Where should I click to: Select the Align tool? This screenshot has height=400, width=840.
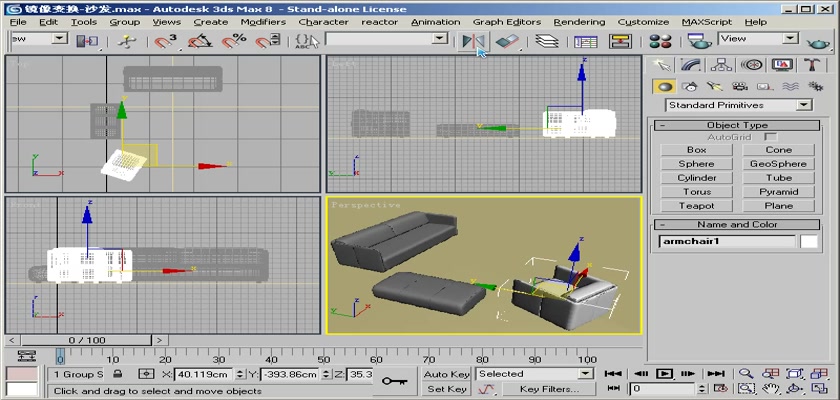click(x=508, y=41)
